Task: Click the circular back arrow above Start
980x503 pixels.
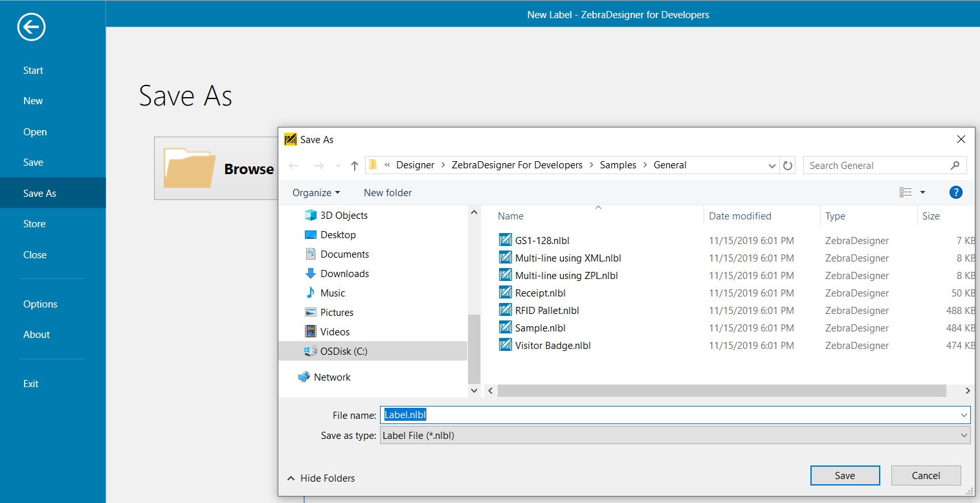Action: (x=31, y=27)
